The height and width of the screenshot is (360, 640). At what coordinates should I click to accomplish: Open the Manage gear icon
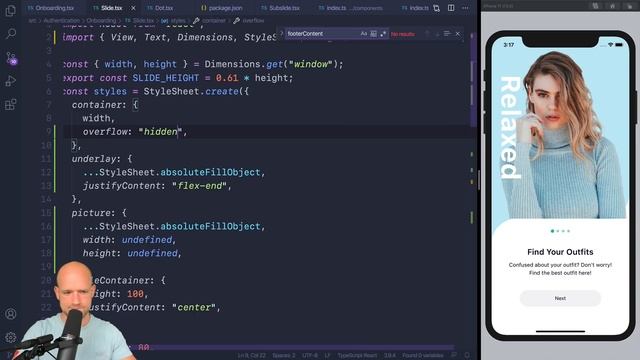(11, 337)
